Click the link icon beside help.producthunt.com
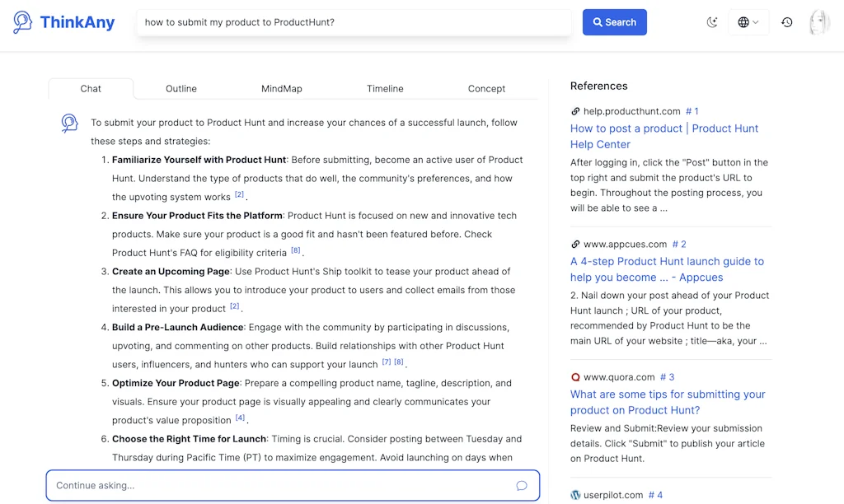 click(x=575, y=111)
